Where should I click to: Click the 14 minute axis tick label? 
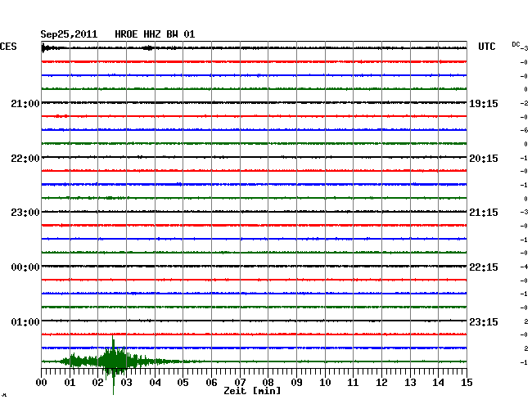tap(438, 382)
